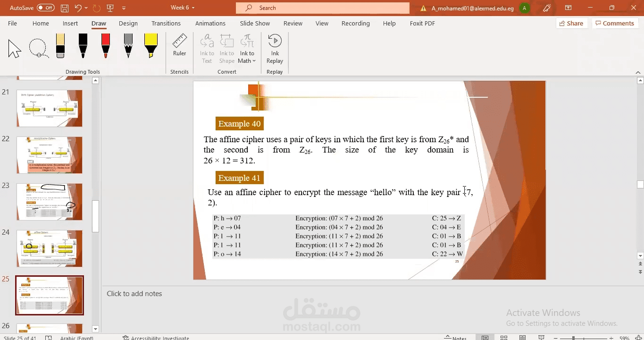Start Slide Show from status bar

click(x=541, y=338)
